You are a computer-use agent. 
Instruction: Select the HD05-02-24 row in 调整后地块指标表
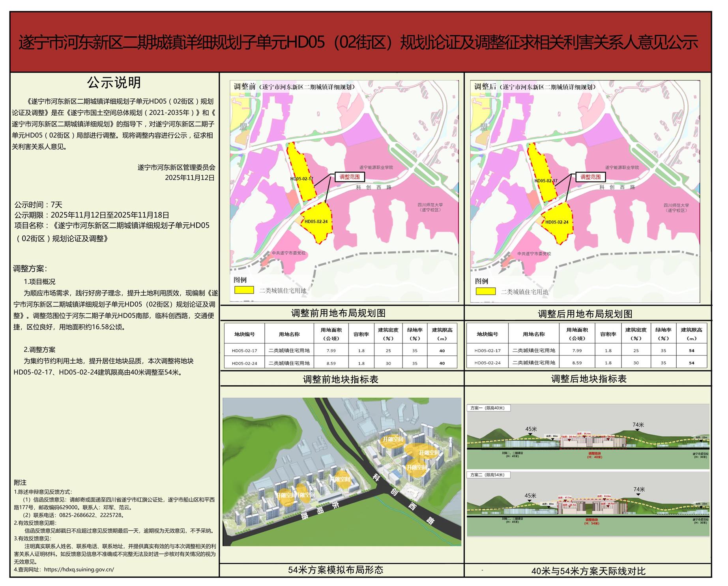point(586,362)
